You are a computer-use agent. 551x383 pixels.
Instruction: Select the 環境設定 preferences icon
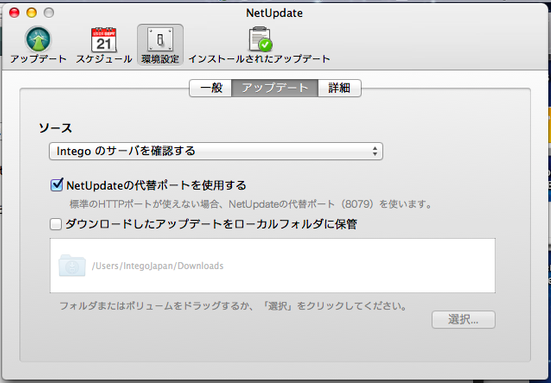point(160,45)
